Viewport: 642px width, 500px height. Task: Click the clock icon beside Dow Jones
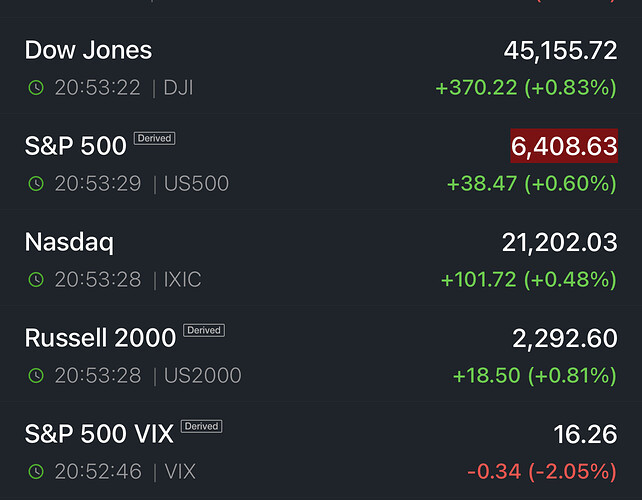pyautogui.click(x=36, y=88)
